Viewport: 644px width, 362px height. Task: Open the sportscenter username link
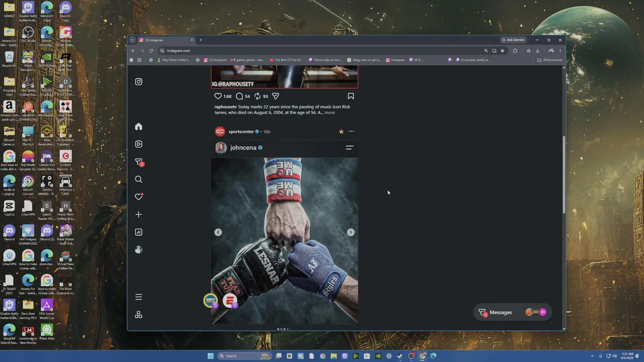[241, 132]
